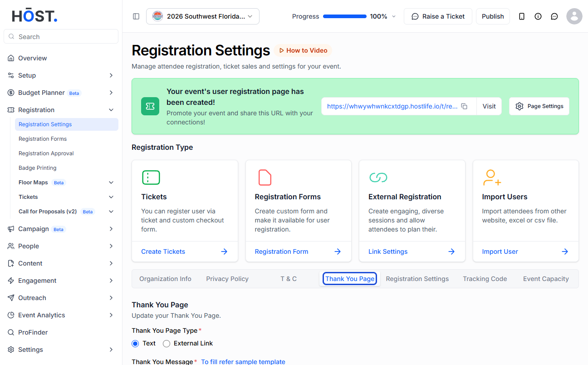This screenshot has height=365, width=588.
Task: Expand the Tickets submenu chevron
Action: point(111,197)
